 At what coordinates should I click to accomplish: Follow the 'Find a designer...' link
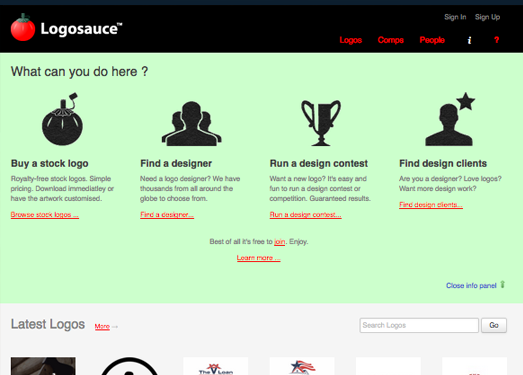click(x=167, y=215)
